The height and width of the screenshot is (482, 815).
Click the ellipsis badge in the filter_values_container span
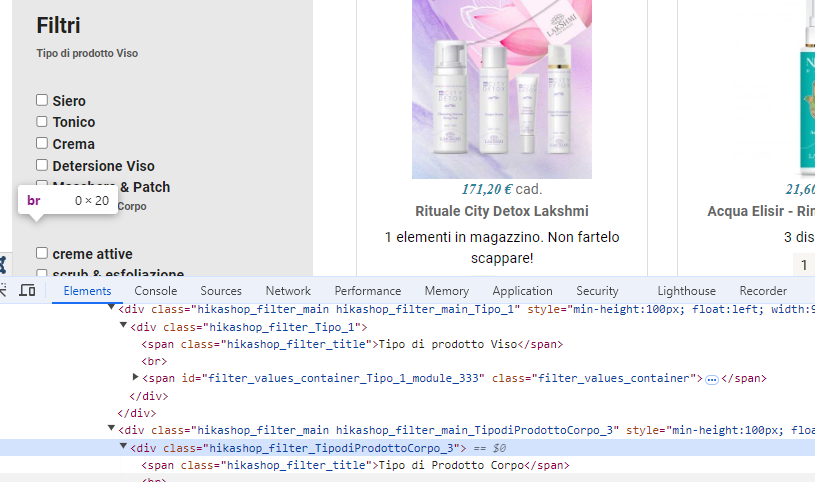(x=712, y=380)
